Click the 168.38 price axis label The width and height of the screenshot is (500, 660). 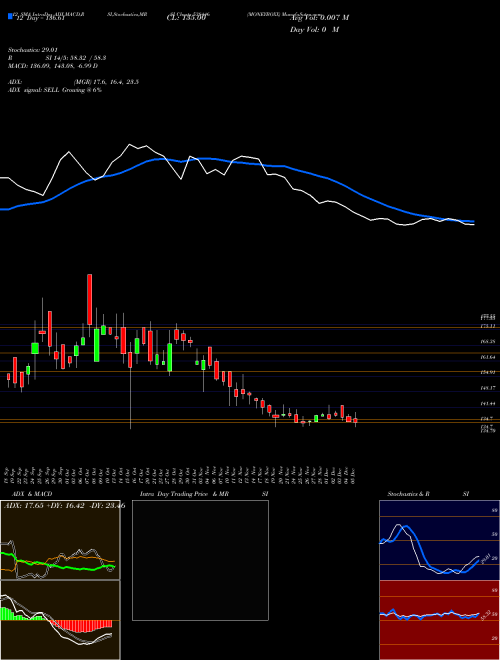tap(487, 342)
